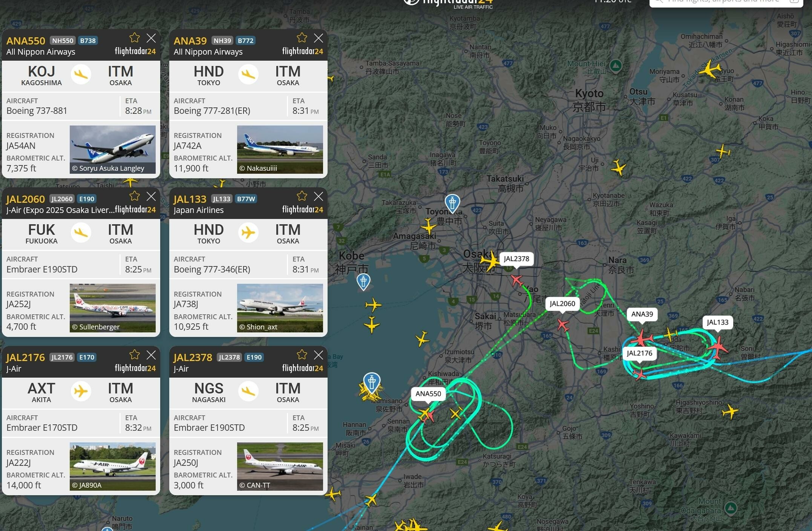Click the NH550 flight number badge

click(x=63, y=40)
